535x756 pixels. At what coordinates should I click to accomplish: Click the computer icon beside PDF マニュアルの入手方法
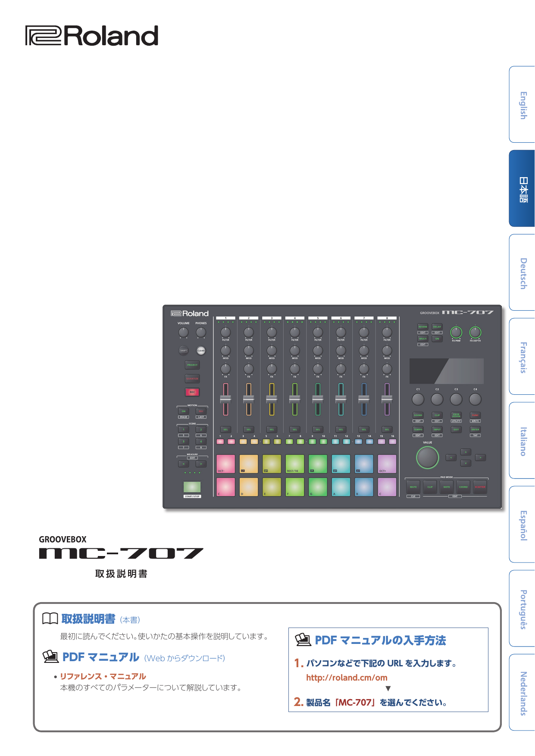click(303, 640)
